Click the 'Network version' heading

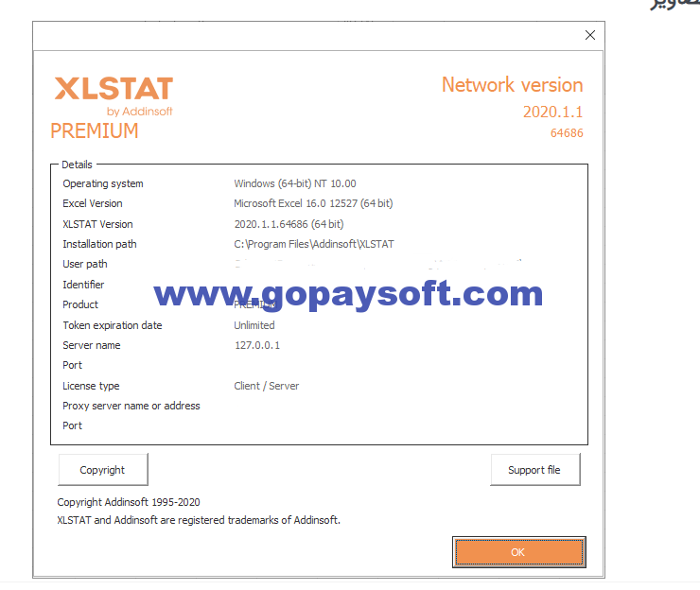click(513, 85)
